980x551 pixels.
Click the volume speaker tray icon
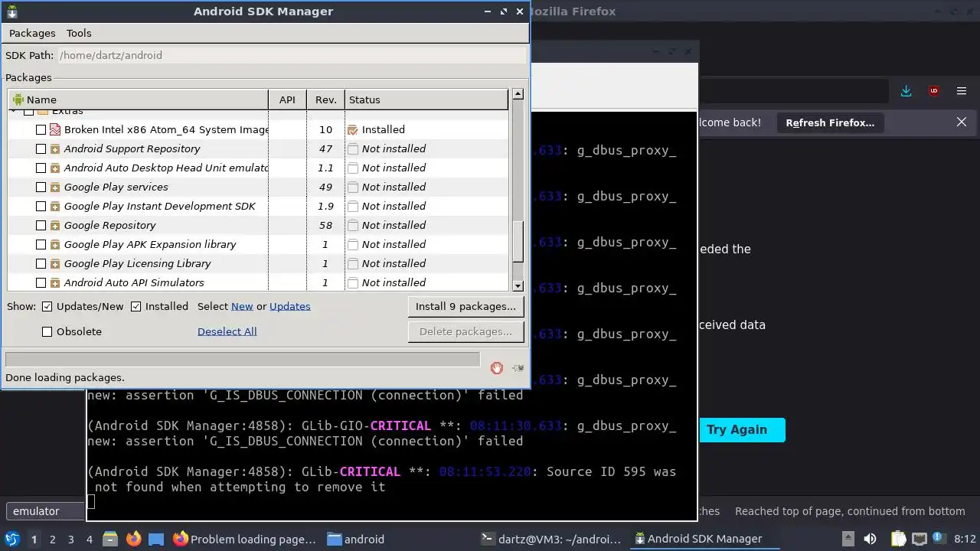coord(871,539)
